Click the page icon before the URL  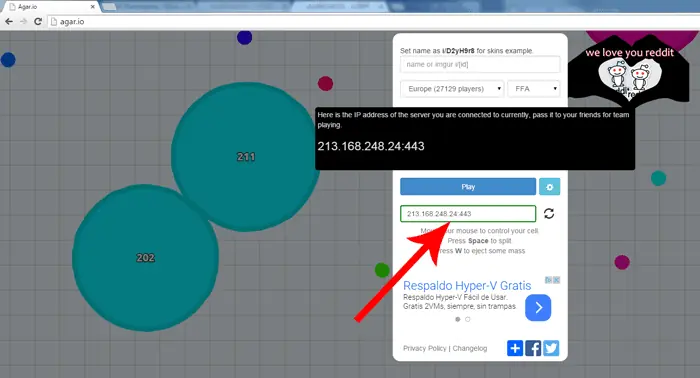click(54, 21)
